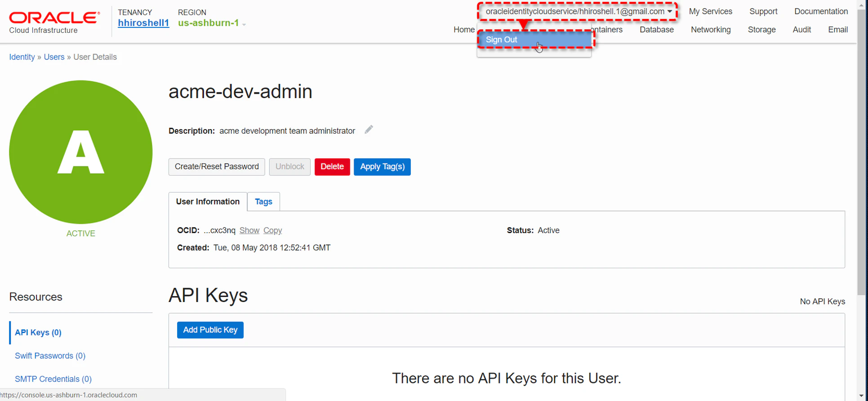Screen dimensions: 868x401
Task: Select Swift Passwords (0) in Resources
Action: (50, 356)
